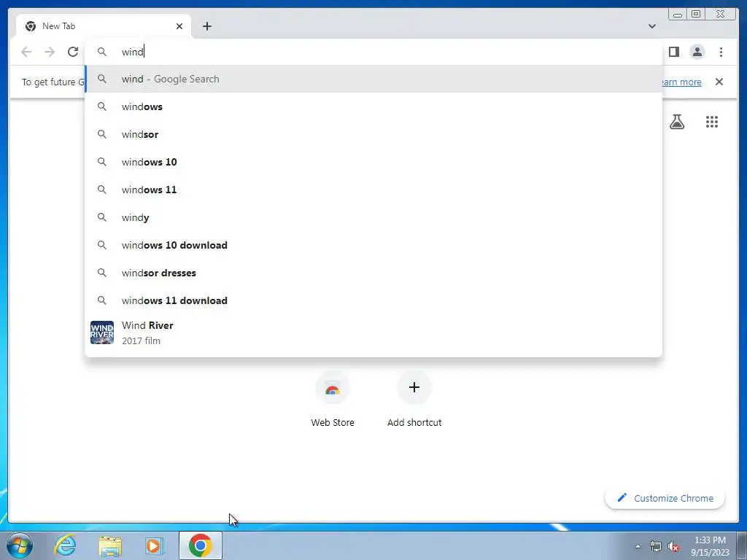
Task: Open the Chrome profile avatar
Action: [x=697, y=52]
